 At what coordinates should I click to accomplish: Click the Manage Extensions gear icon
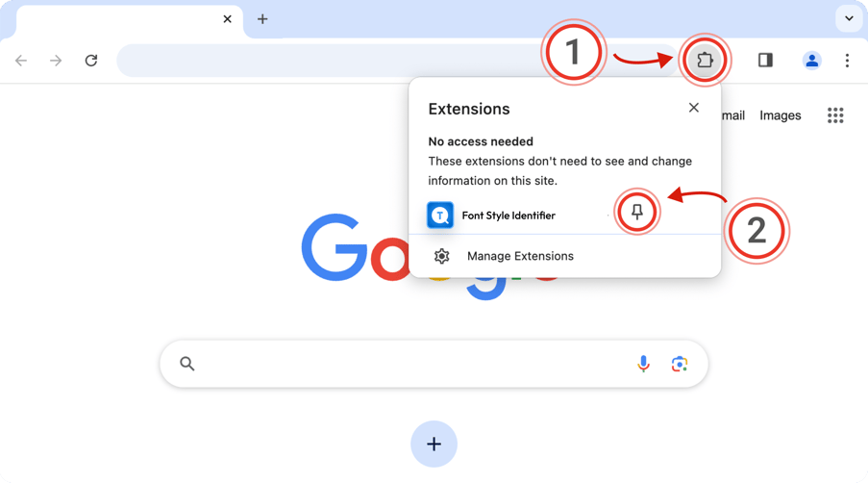(x=441, y=257)
